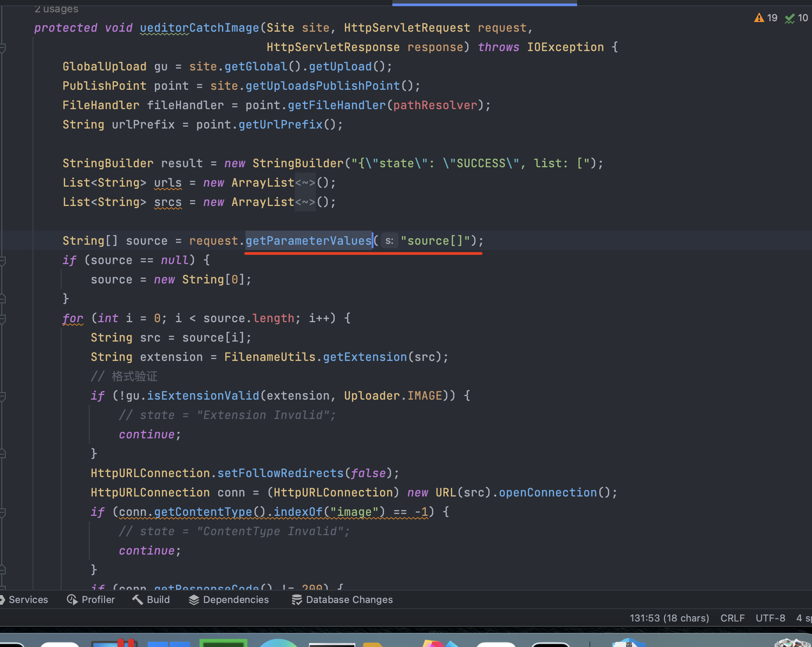Click the 131:53 cursor position indicator
The height and width of the screenshot is (647, 812).
pos(669,618)
